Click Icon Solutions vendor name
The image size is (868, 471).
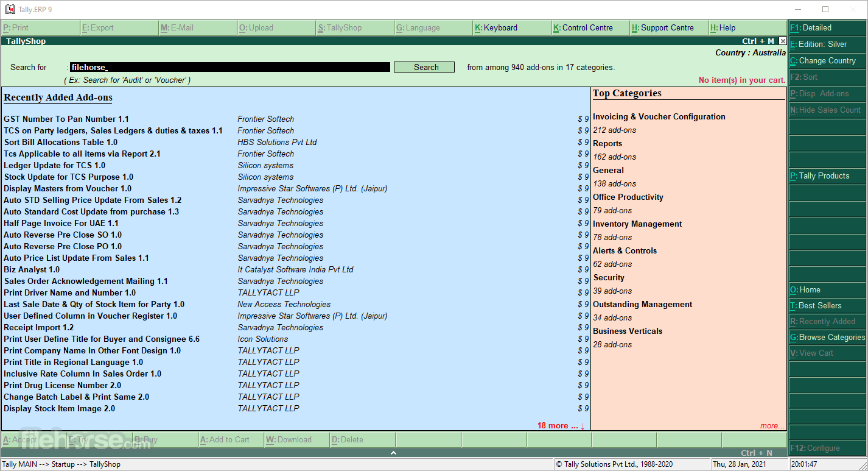[263, 339]
